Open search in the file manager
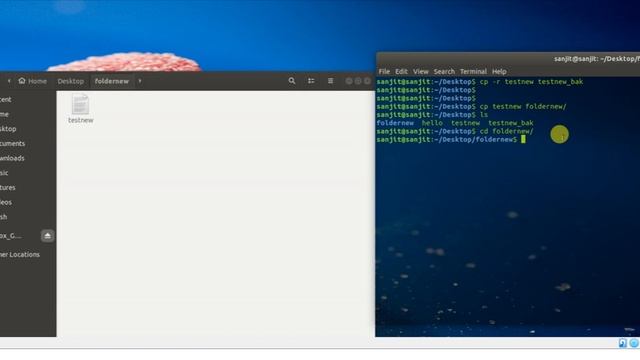640x360 pixels. point(292,81)
